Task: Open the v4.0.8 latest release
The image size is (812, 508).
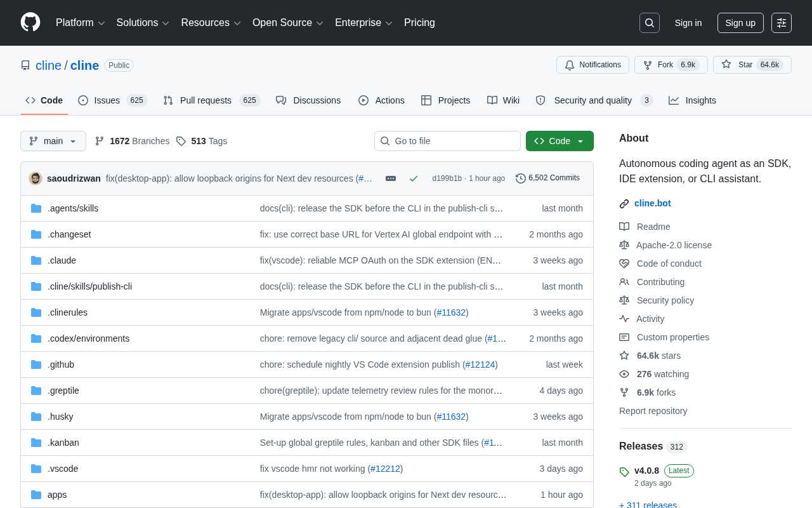Action: pos(646,471)
